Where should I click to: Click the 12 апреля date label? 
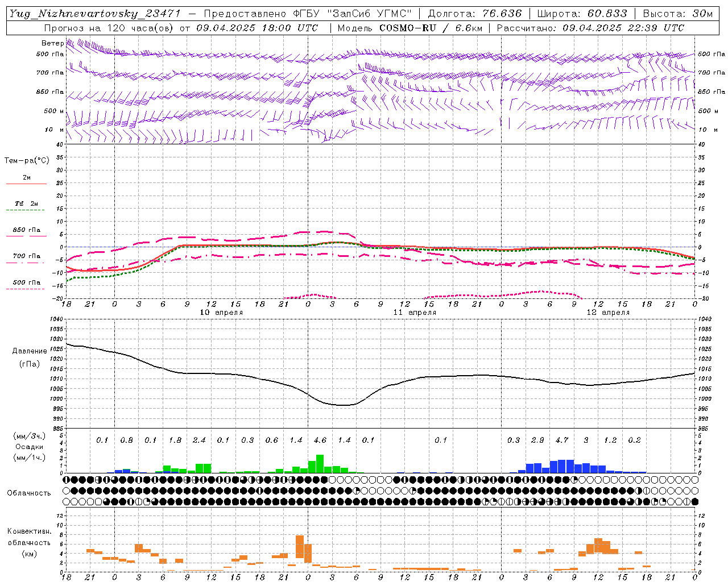click(608, 313)
